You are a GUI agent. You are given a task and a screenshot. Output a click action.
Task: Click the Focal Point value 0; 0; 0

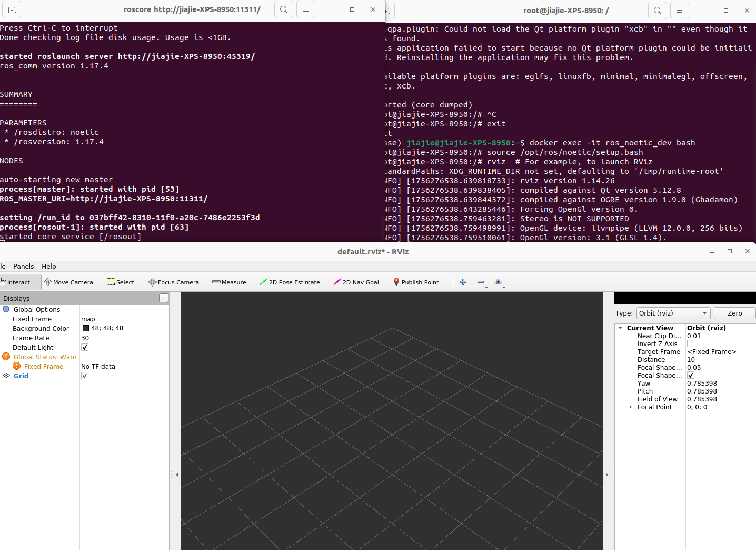pos(697,407)
